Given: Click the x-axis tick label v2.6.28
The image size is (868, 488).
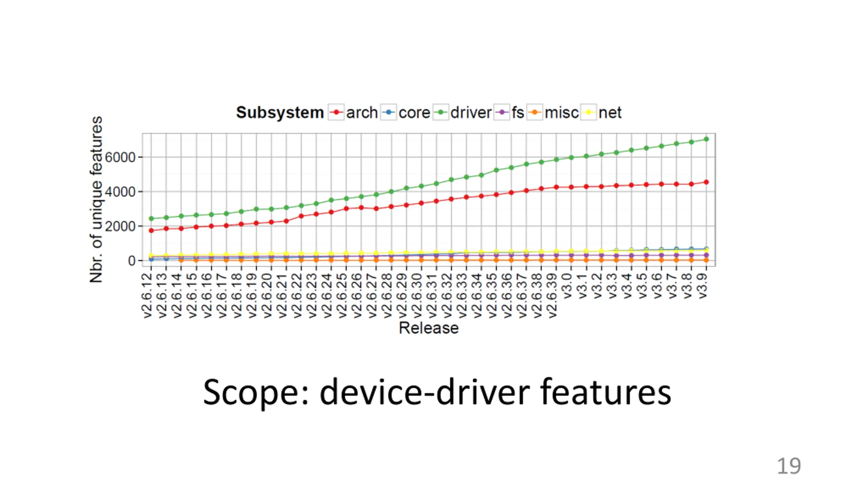Looking at the screenshot, I should pyautogui.click(x=387, y=296).
